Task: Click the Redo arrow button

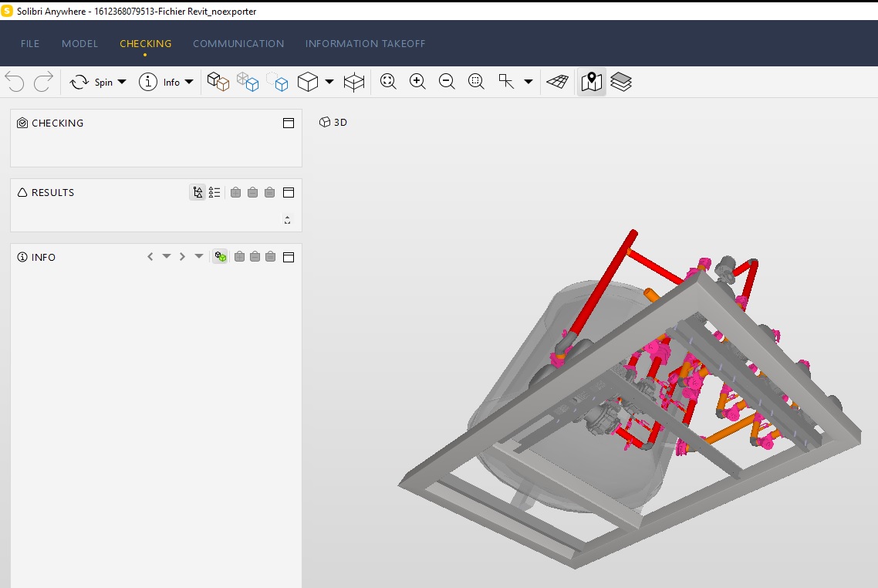Action: pyautogui.click(x=42, y=81)
